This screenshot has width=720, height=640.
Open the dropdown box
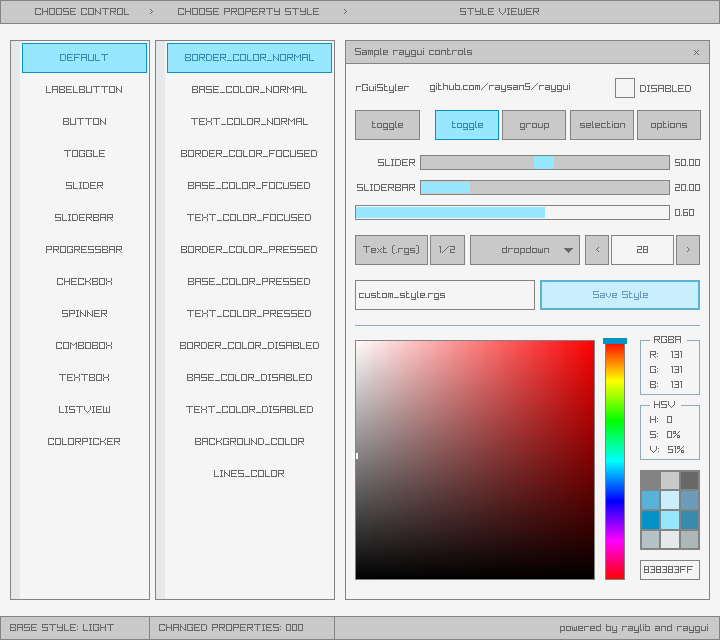coord(524,250)
